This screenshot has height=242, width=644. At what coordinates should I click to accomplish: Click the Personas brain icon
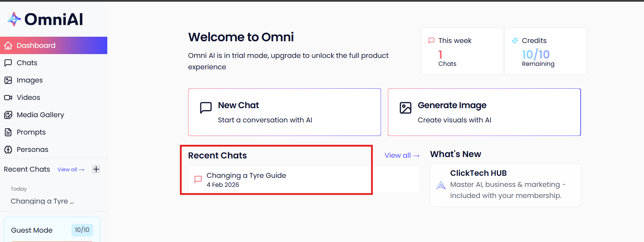(8, 149)
